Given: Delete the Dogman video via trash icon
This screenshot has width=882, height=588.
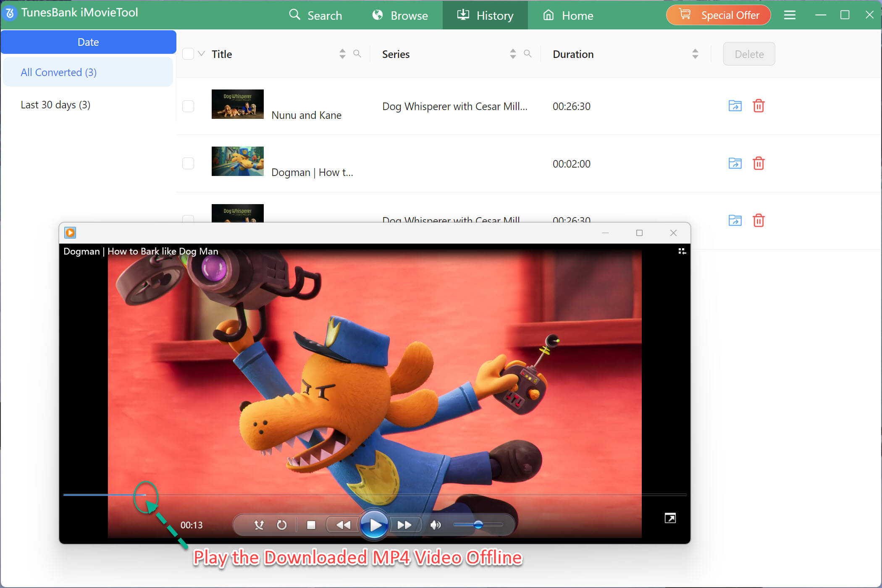Looking at the screenshot, I should (x=759, y=163).
